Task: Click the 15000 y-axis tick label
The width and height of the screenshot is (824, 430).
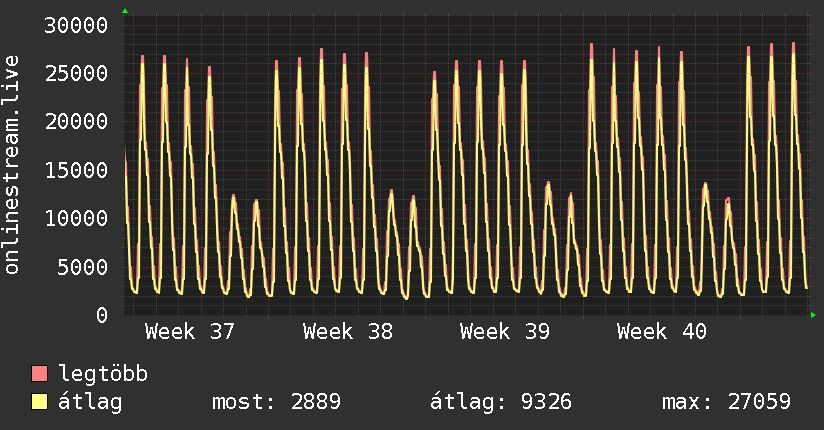Action: tap(76, 170)
